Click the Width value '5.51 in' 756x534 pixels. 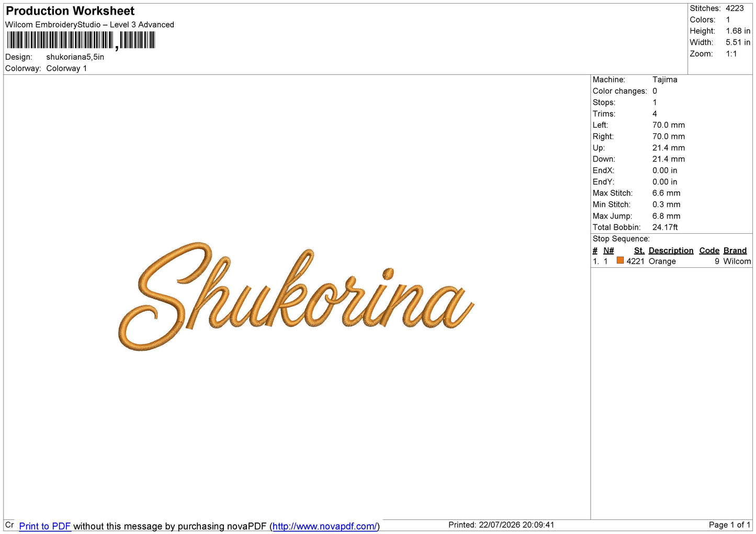tap(738, 42)
